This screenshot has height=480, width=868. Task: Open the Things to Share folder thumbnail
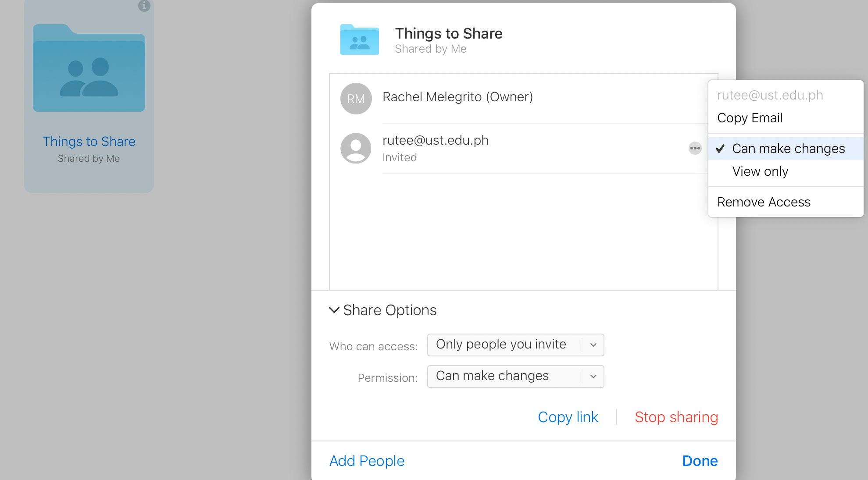[89, 69]
